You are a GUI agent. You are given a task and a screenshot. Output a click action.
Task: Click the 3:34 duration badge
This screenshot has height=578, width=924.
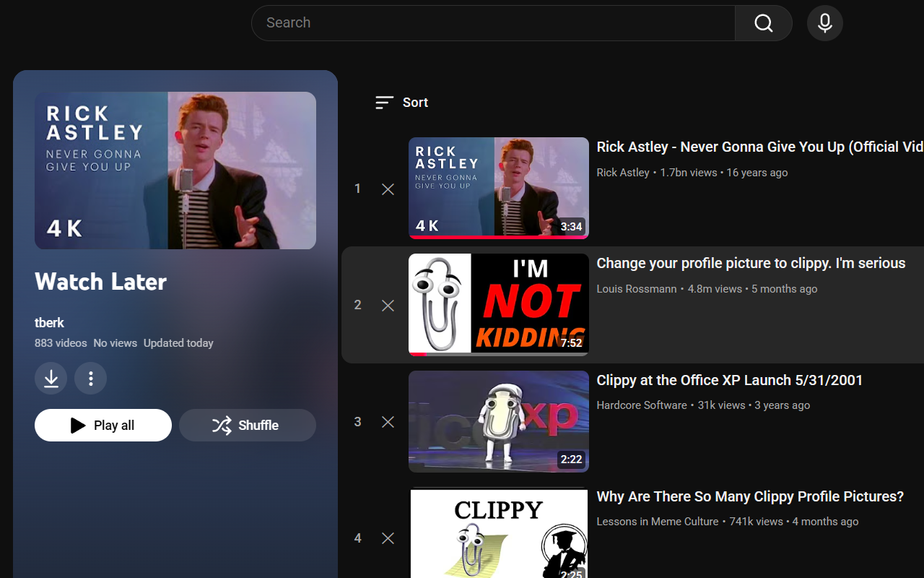point(571,227)
